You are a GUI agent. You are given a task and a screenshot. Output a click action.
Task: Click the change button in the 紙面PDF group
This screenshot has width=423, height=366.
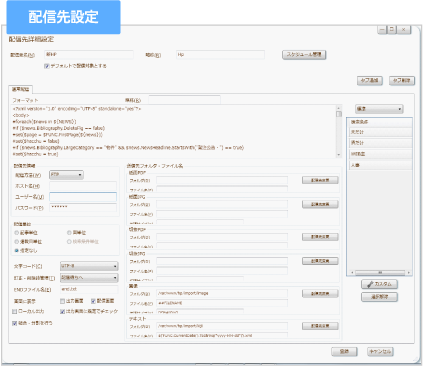[320, 180]
